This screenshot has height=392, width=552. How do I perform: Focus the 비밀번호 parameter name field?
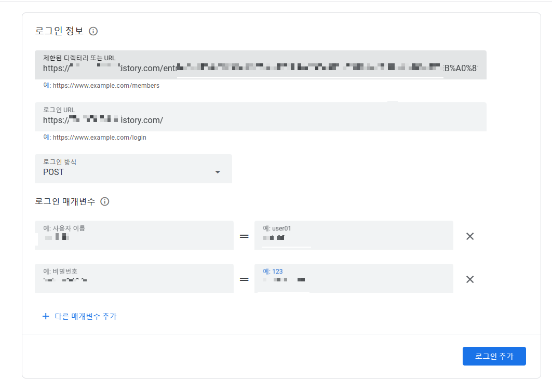pyautogui.click(x=134, y=278)
